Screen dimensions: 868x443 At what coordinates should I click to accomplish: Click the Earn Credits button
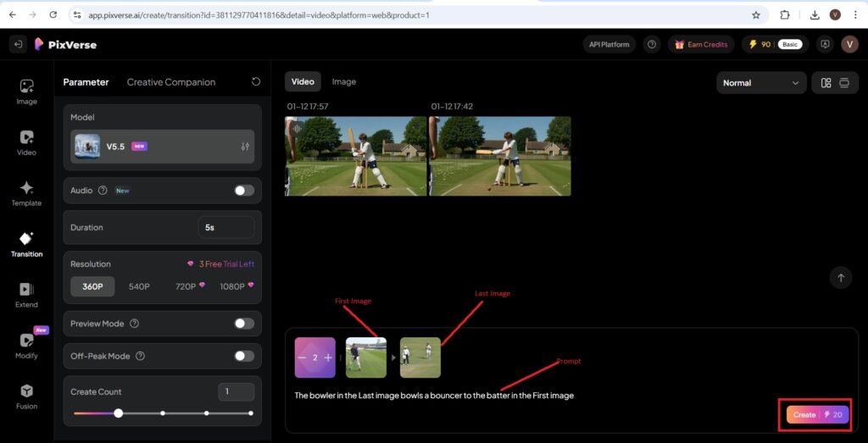coord(700,44)
